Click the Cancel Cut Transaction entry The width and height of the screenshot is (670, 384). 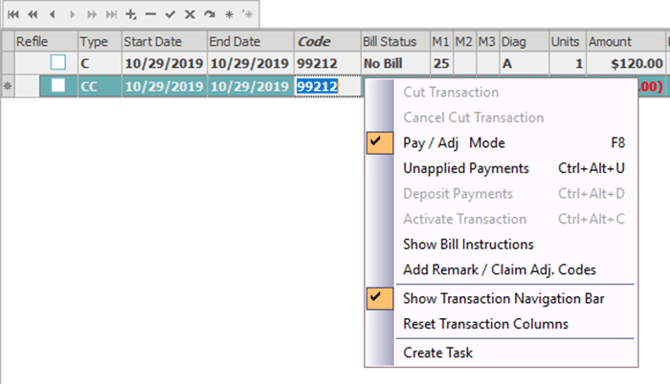pos(501,117)
